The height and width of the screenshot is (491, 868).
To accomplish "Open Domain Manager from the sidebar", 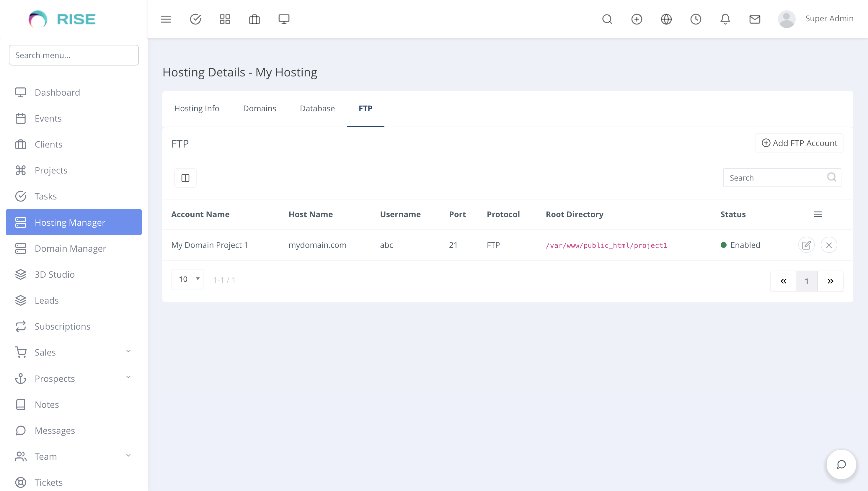I will point(70,248).
